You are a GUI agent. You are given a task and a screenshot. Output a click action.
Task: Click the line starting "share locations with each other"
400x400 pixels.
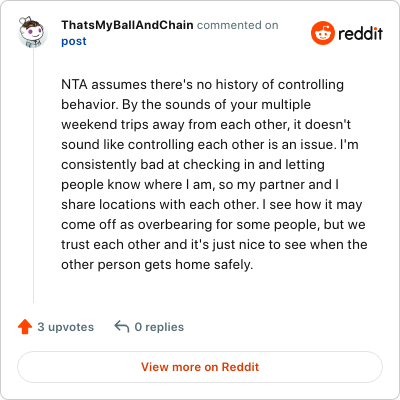[x=212, y=205]
